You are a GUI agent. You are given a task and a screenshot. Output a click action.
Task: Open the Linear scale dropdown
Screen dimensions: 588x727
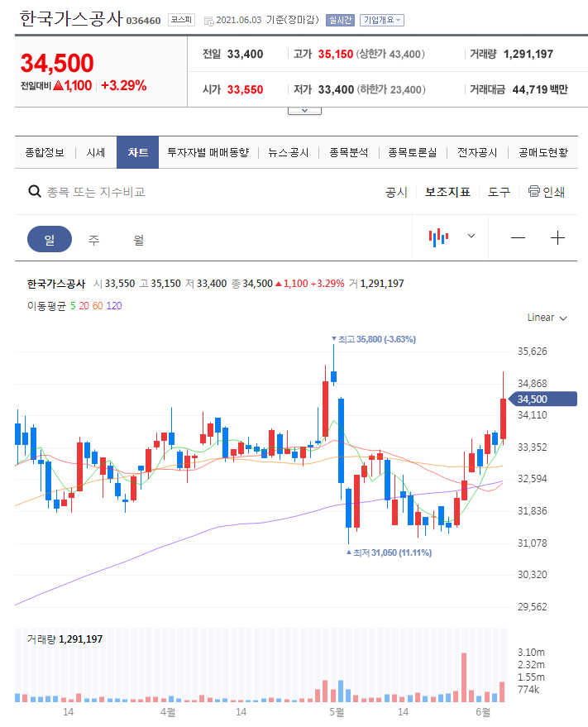(x=547, y=318)
